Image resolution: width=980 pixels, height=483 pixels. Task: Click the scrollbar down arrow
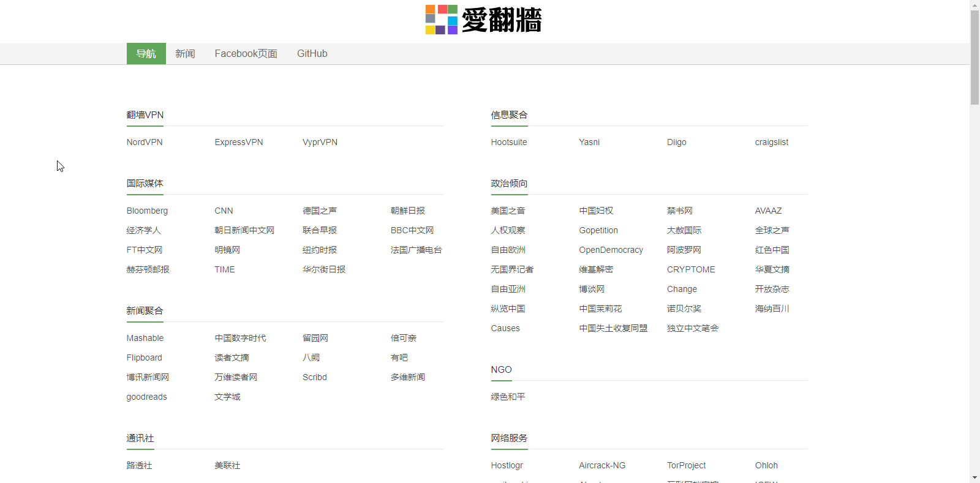click(974, 477)
